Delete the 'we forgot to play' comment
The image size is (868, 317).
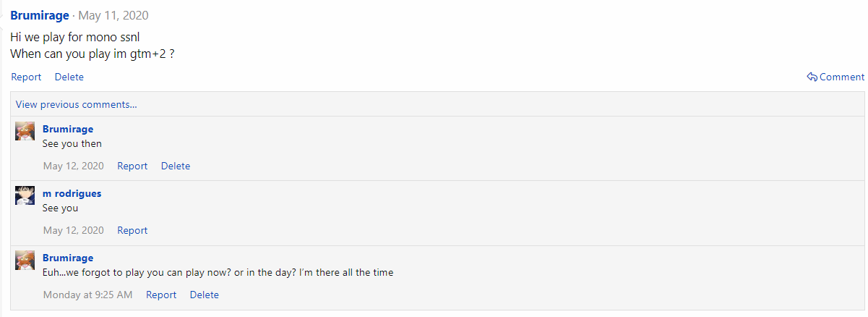pyautogui.click(x=205, y=295)
